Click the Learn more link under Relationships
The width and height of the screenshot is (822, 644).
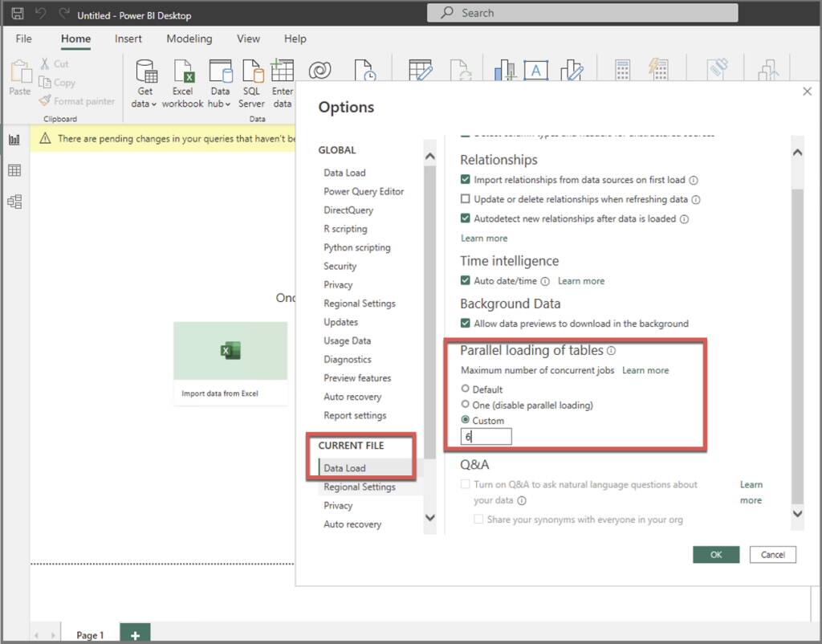click(x=483, y=238)
